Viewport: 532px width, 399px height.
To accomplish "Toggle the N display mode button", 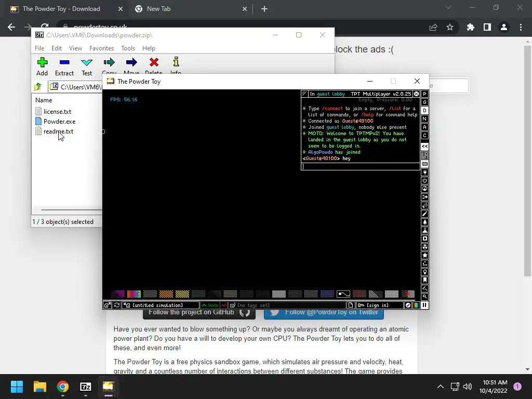I will pyautogui.click(x=424, y=119).
